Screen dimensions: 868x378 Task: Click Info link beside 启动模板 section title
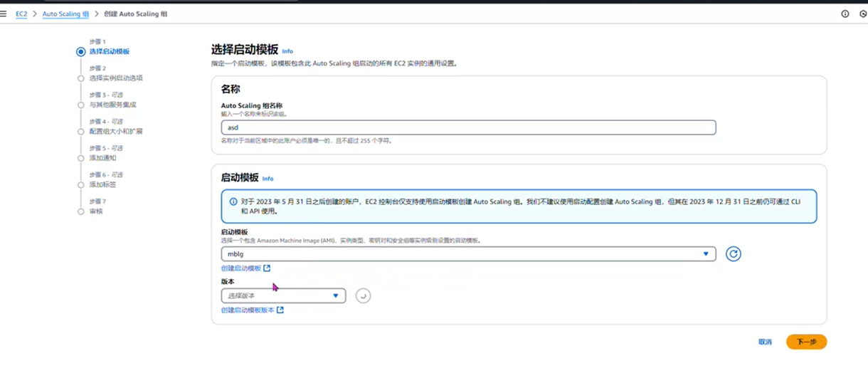coord(268,179)
